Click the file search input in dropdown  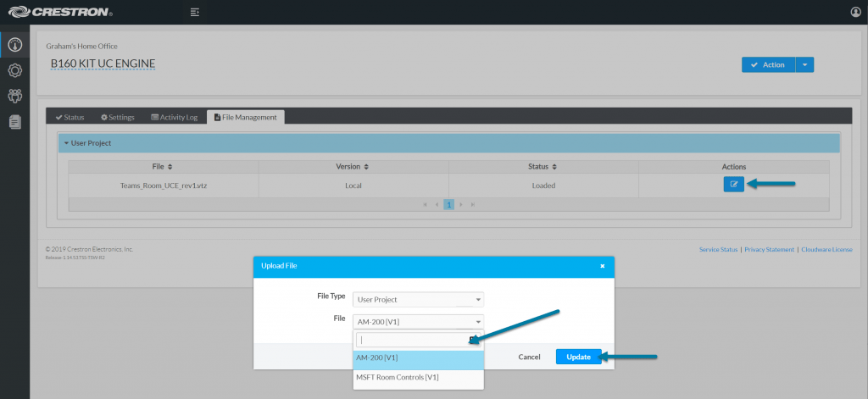click(418, 340)
